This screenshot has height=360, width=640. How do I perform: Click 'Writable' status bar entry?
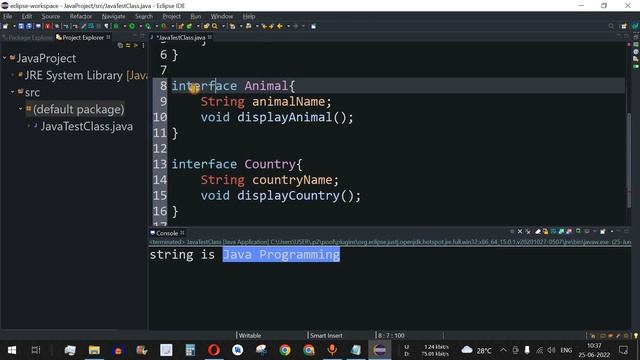(250, 336)
